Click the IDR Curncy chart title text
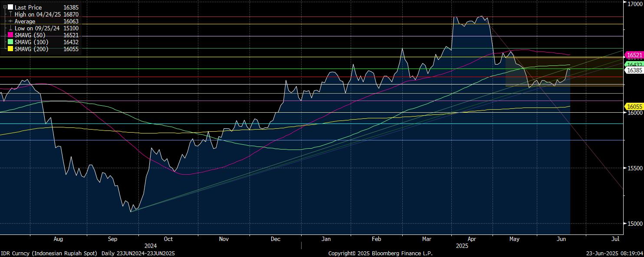Image resolution: width=644 pixels, height=257 pixels. (x=49, y=253)
